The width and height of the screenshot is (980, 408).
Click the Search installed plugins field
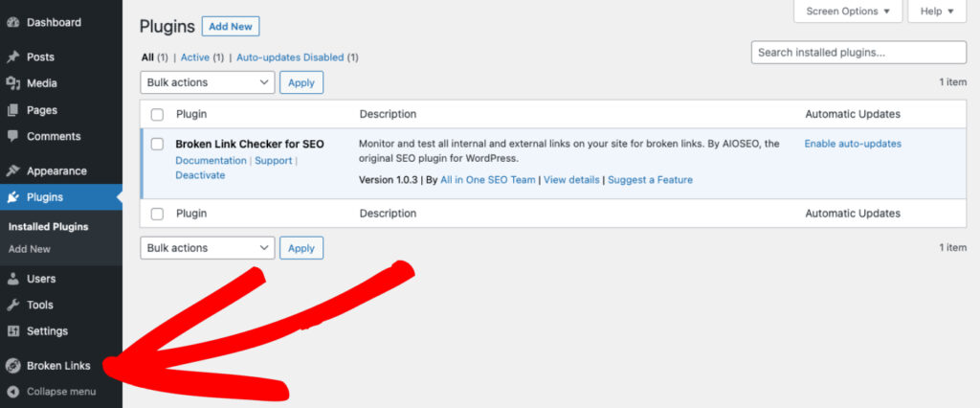858,53
